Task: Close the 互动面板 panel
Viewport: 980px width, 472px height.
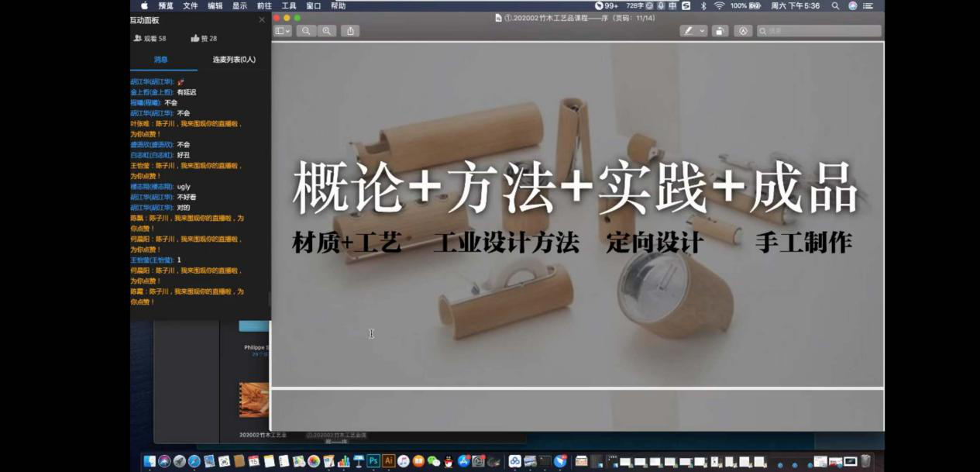Action: point(262,20)
